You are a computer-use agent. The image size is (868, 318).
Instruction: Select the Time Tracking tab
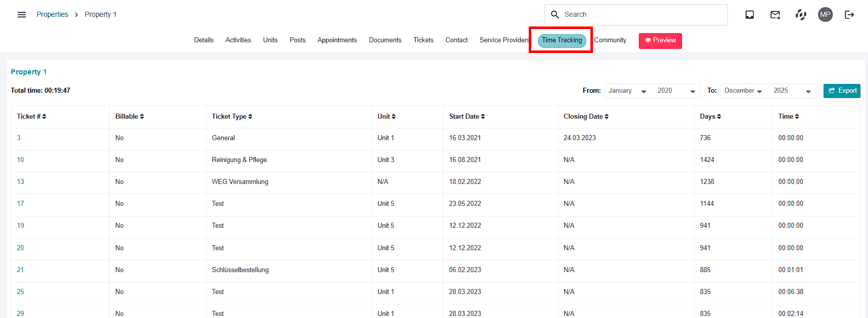562,40
